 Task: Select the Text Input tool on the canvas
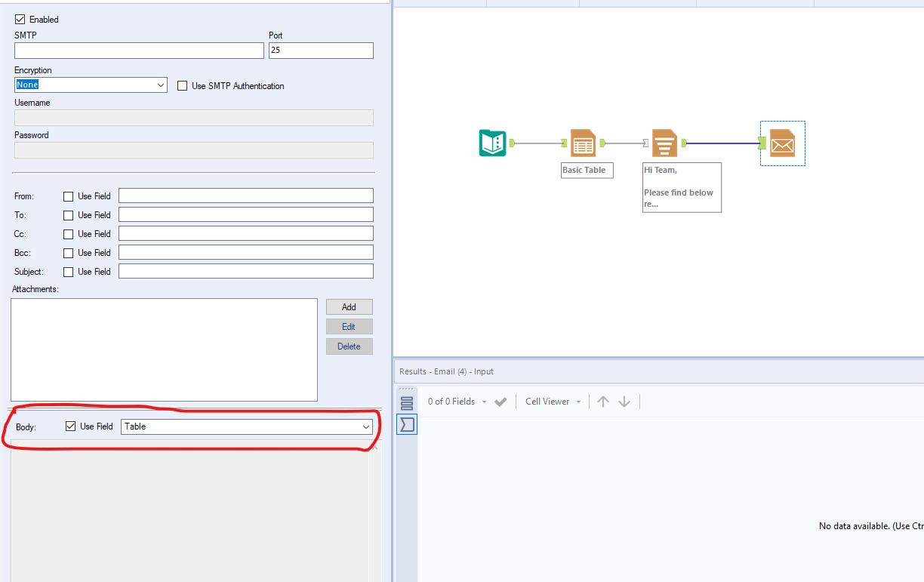pyautogui.click(x=492, y=143)
